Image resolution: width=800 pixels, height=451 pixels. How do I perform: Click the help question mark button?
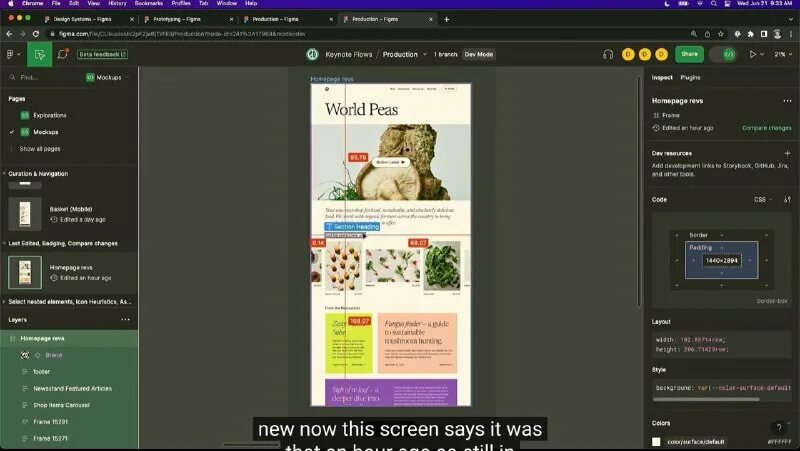click(x=779, y=428)
